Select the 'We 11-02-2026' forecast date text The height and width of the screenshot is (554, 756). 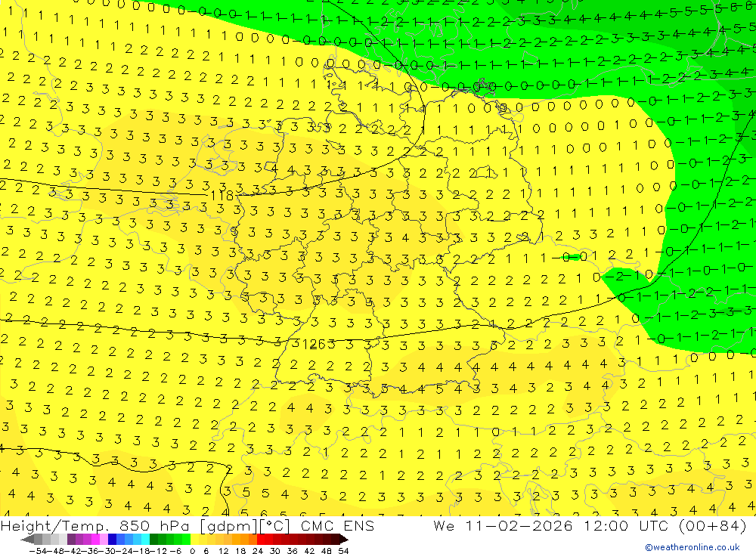point(503,525)
